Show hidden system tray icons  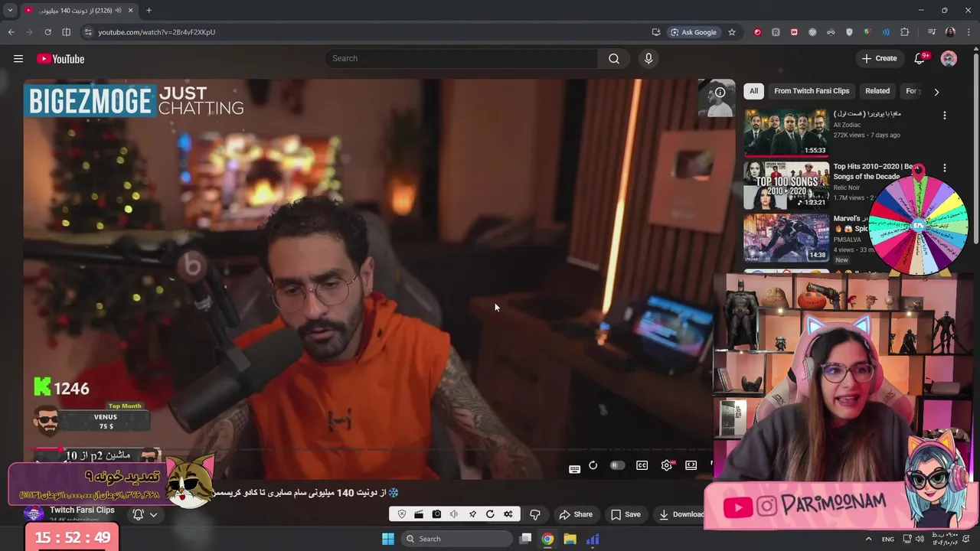pos(868,539)
